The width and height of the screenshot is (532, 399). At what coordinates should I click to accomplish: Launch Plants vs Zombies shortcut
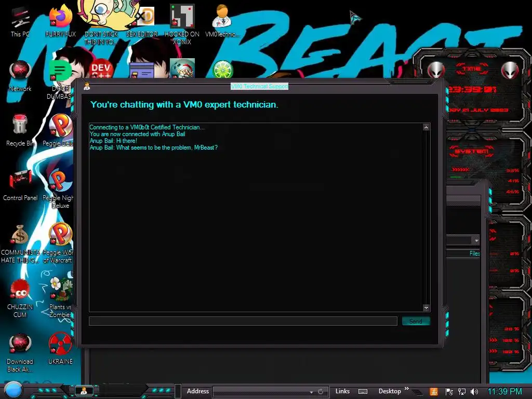(60, 298)
